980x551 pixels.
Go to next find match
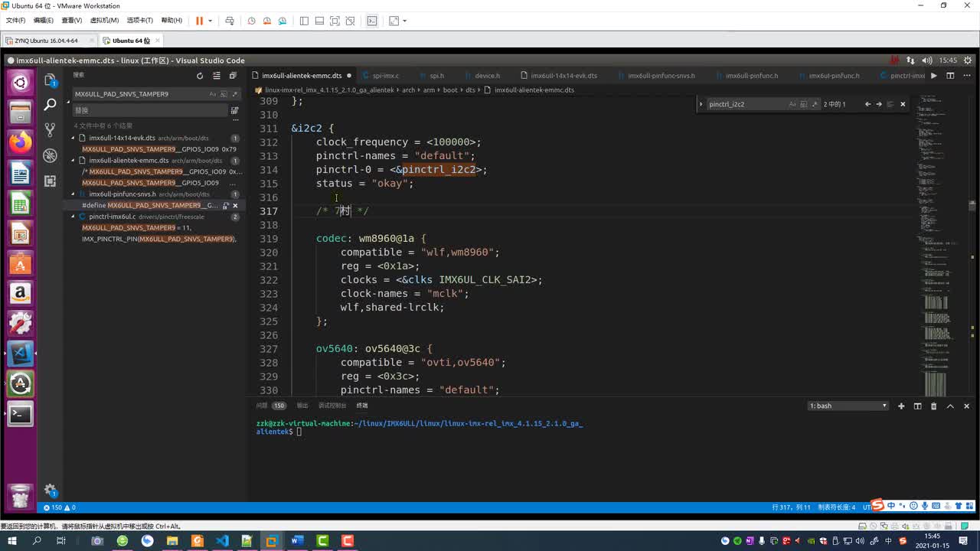tap(879, 104)
